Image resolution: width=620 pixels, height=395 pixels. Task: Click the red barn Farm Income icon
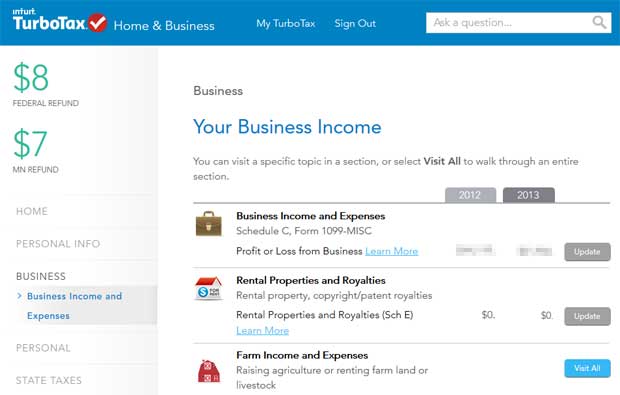pyautogui.click(x=209, y=371)
